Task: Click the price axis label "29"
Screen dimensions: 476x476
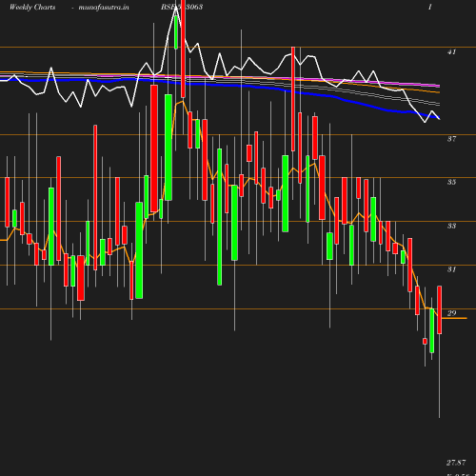Action: 451,313
